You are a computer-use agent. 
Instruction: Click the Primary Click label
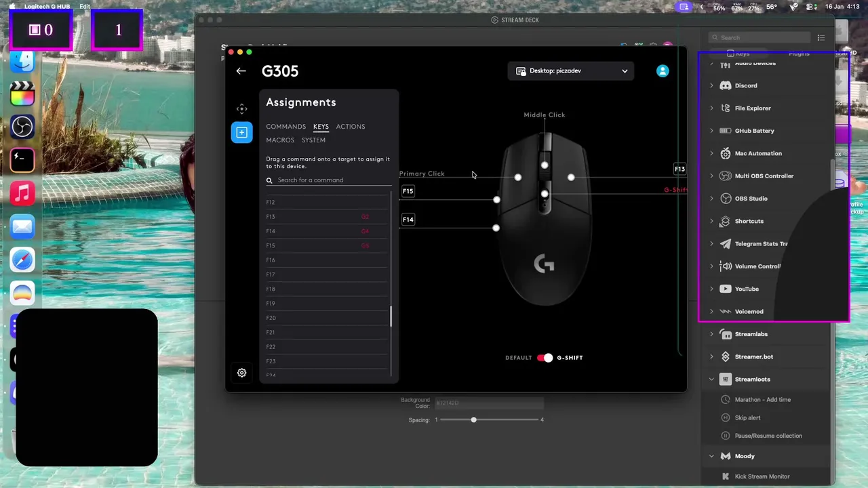click(422, 174)
